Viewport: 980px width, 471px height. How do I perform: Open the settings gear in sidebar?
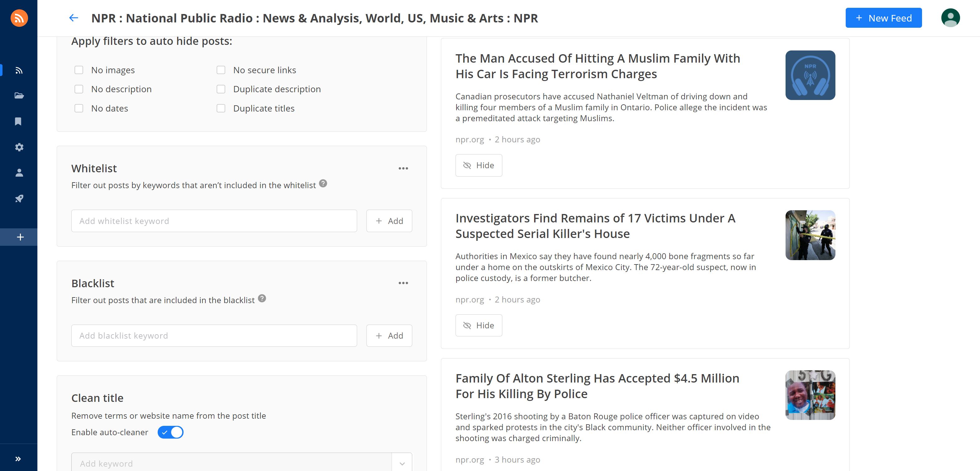tap(19, 147)
